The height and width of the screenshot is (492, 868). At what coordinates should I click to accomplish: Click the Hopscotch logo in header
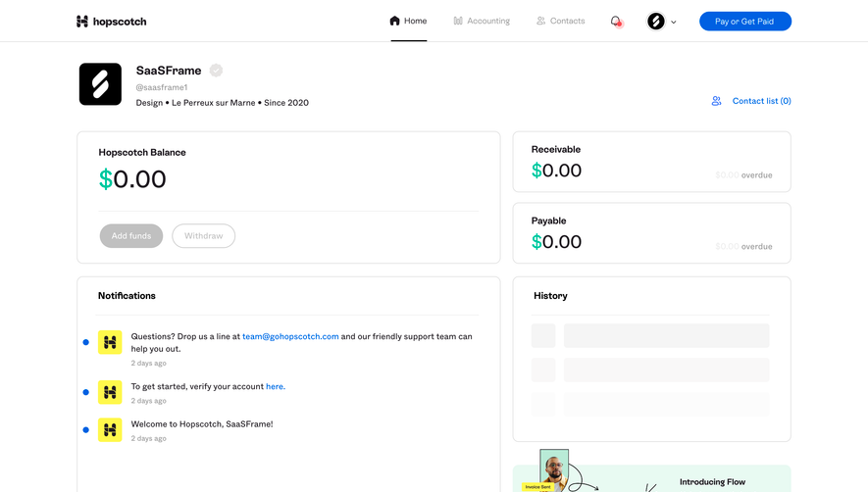[111, 22]
